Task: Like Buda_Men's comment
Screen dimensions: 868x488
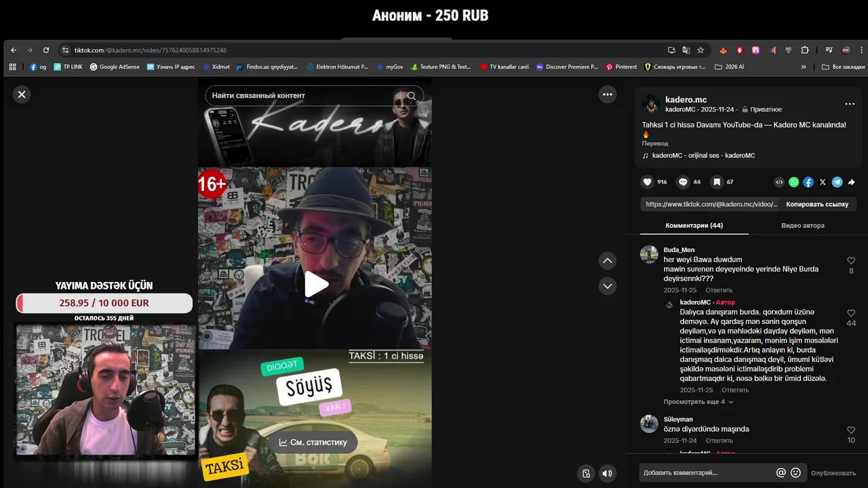Action: tap(851, 260)
